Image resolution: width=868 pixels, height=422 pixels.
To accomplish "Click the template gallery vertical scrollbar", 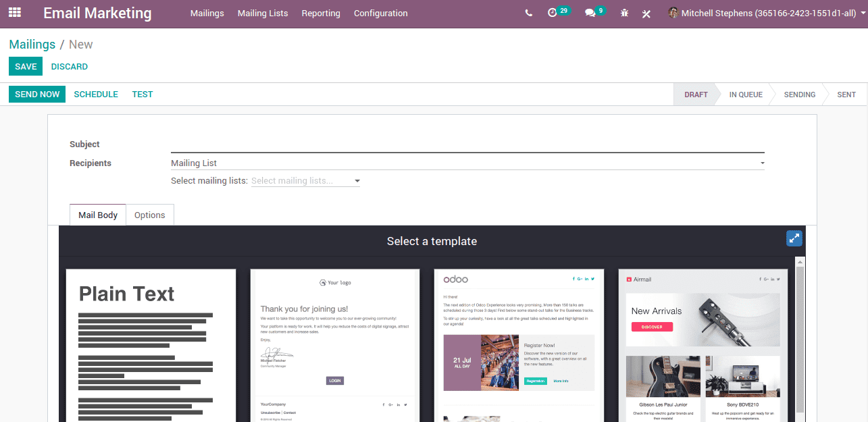I will [800, 338].
